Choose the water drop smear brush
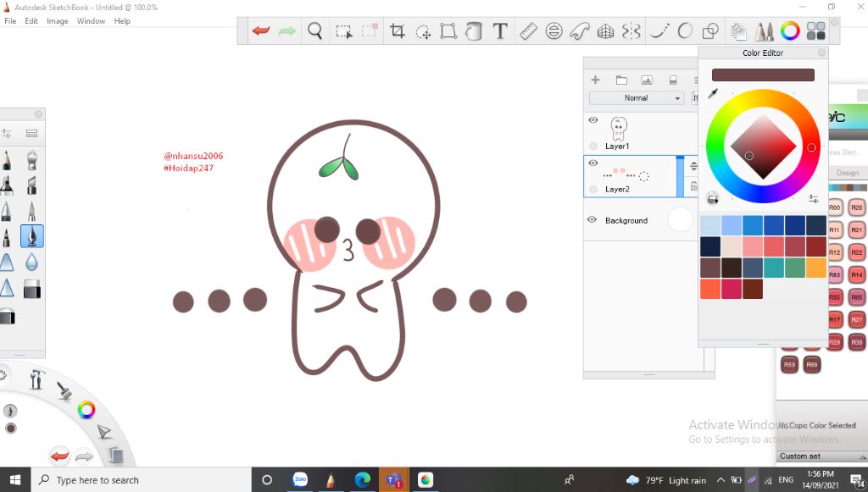868x492 pixels. click(31, 262)
